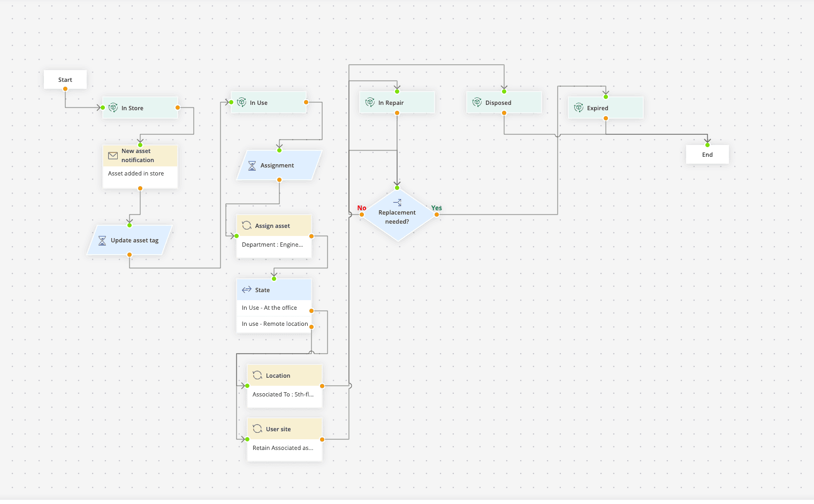This screenshot has width=814, height=504.
Task: Click the decision icon on Replacement needed
Action: click(x=397, y=203)
